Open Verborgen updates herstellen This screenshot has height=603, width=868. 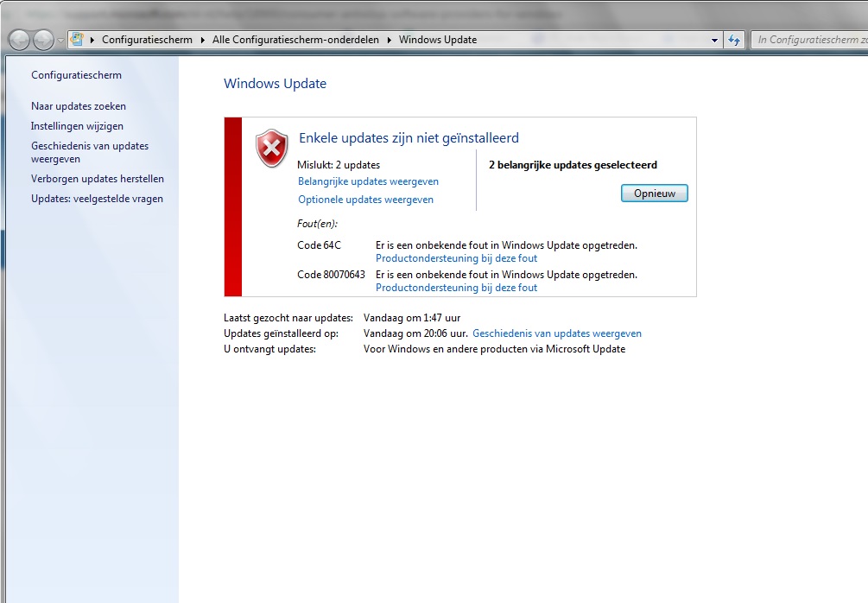coord(98,178)
